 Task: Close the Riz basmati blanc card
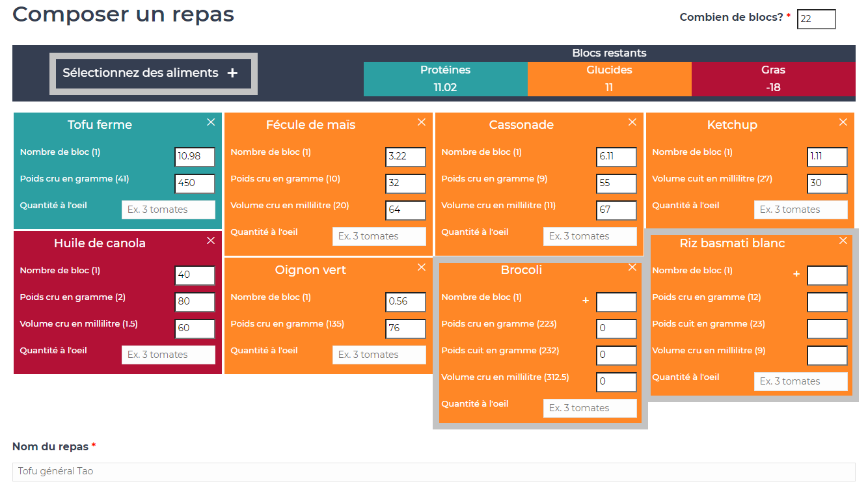843,241
